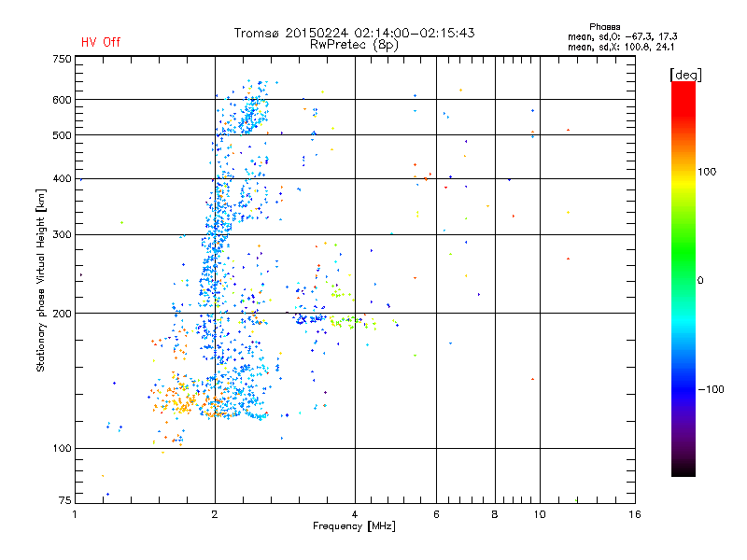Click the colorbar tick label '-100'
Image resolution: width=747 pixels, height=560 pixels.
(x=711, y=389)
